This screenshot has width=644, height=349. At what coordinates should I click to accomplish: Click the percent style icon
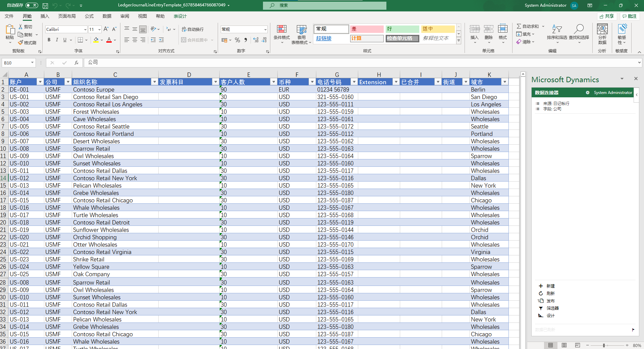[x=237, y=40]
